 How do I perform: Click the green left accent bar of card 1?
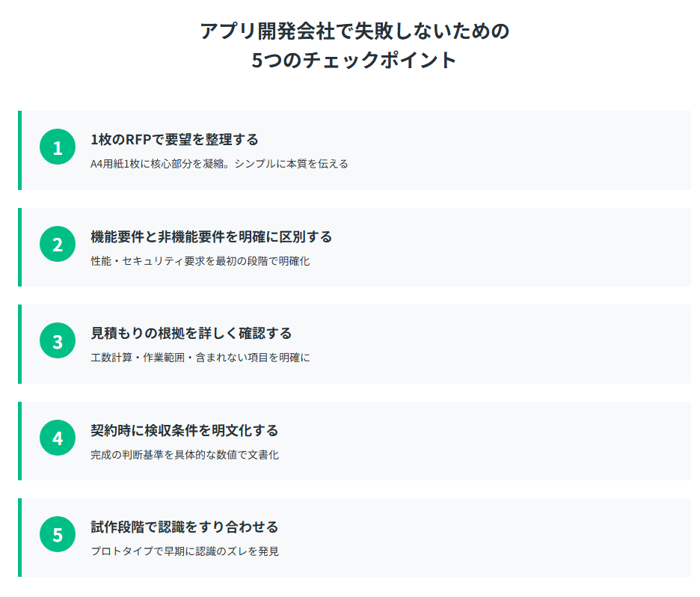(19, 150)
